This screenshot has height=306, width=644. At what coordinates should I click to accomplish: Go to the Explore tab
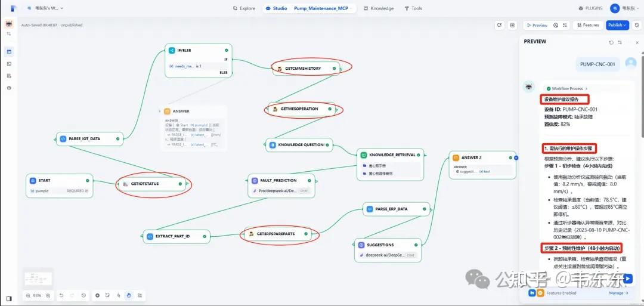pyautogui.click(x=244, y=8)
